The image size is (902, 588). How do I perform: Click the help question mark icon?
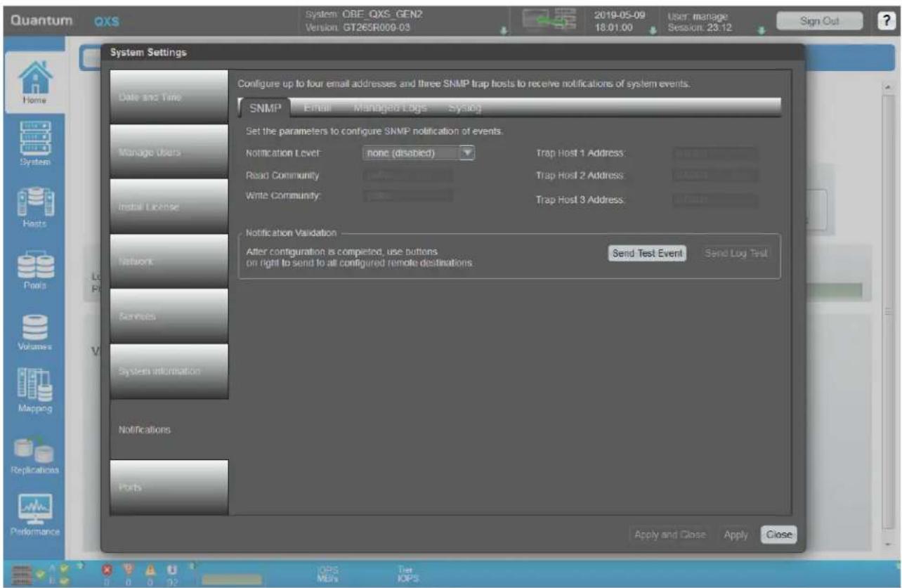click(886, 20)
